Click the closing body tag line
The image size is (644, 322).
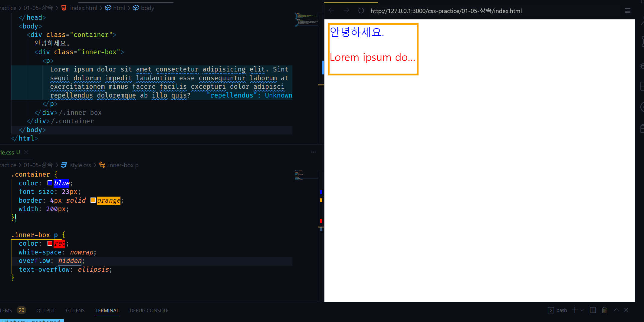tap(32, 130)
